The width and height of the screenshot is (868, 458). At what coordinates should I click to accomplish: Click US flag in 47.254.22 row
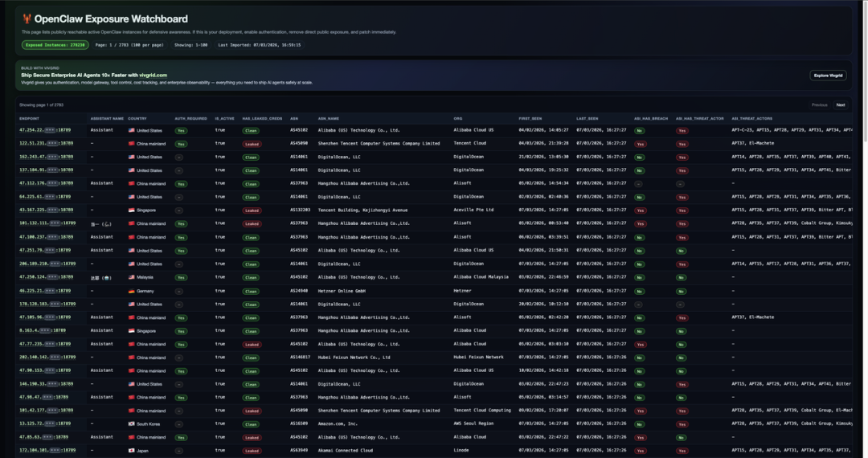[x=131, y=130]
